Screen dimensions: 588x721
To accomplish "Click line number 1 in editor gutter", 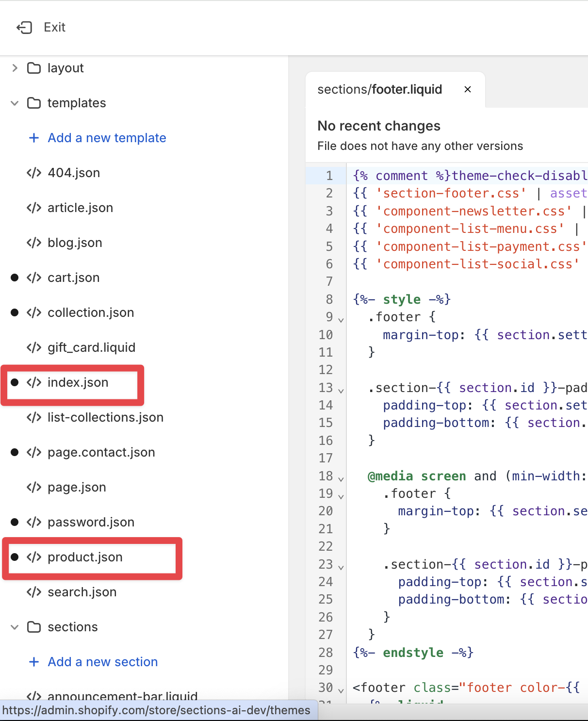I will click(x=329, y=176).
